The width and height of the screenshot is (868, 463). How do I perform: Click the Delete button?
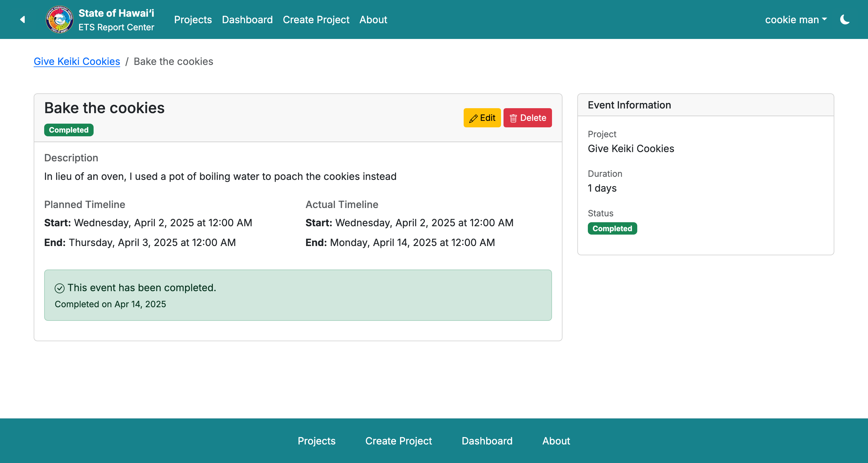tap(527, 118)
